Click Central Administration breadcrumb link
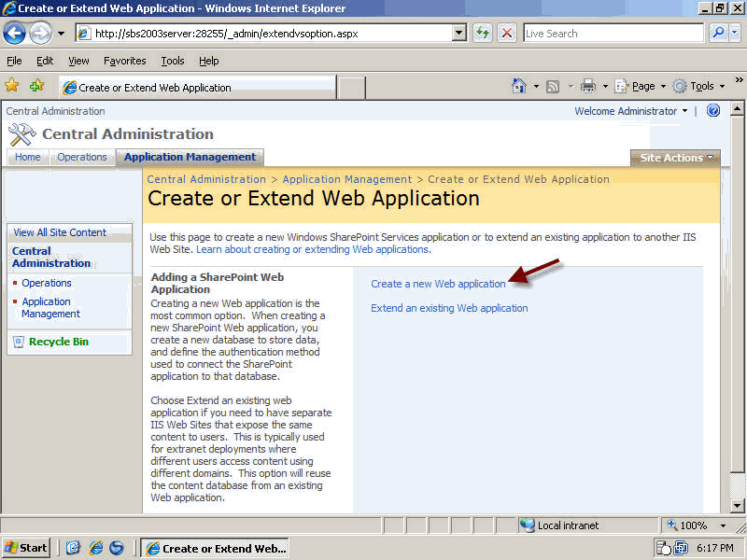Screen dimensions: 747x560 click(x=206, y=179)
